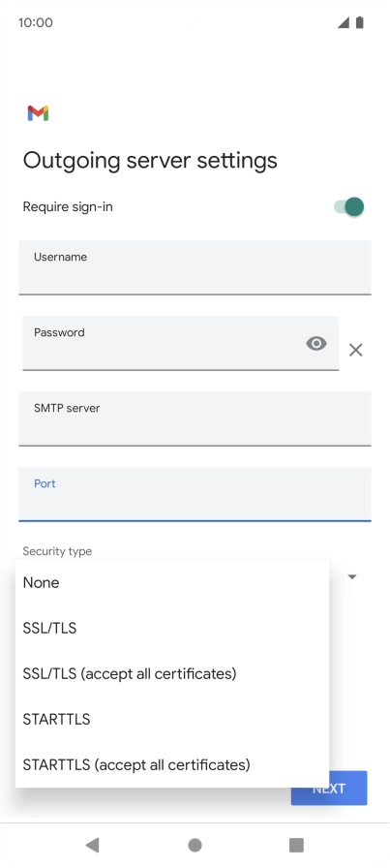Tap the Android back navigation icon
Viewport: 390px width, 868px height.
[92, 845]
